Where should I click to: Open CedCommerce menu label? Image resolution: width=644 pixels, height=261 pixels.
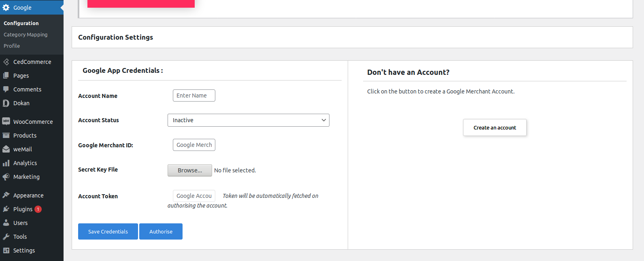pos(32,62)
